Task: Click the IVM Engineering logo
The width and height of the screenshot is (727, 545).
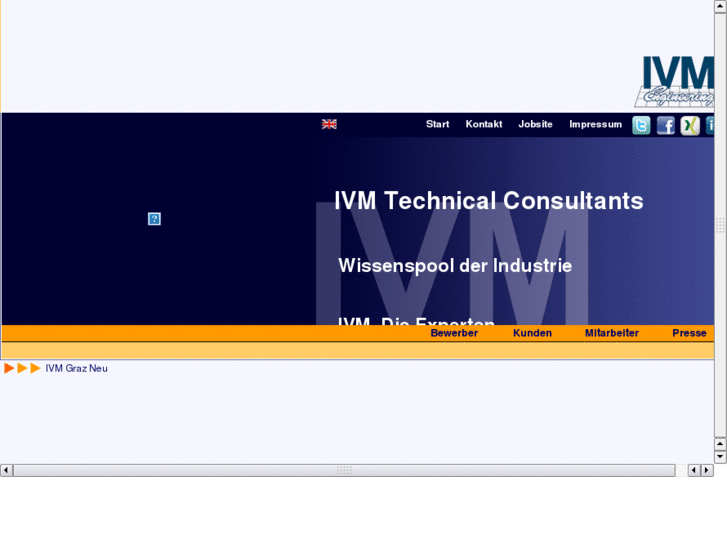Action: pyautogui.click(x=675, y=82)
